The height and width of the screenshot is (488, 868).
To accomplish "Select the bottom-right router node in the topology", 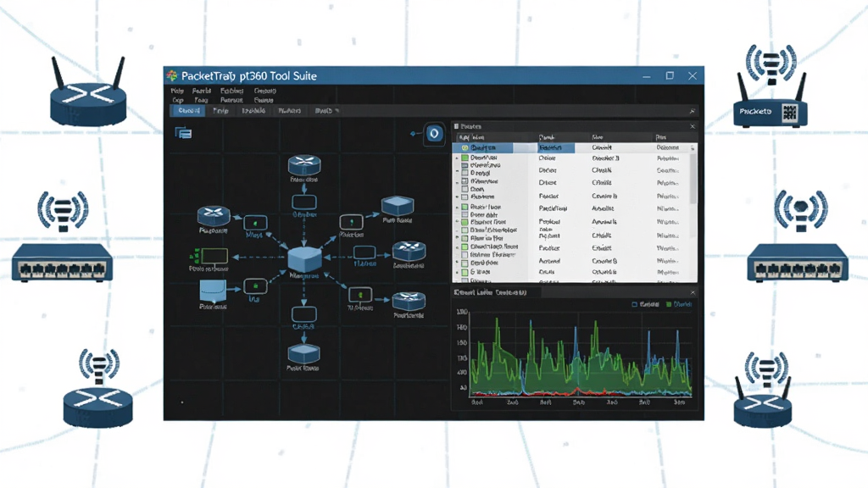I will 409,302.
